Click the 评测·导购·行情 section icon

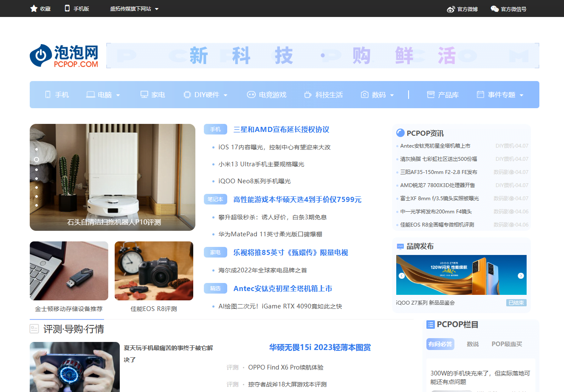tap(34, 329)
